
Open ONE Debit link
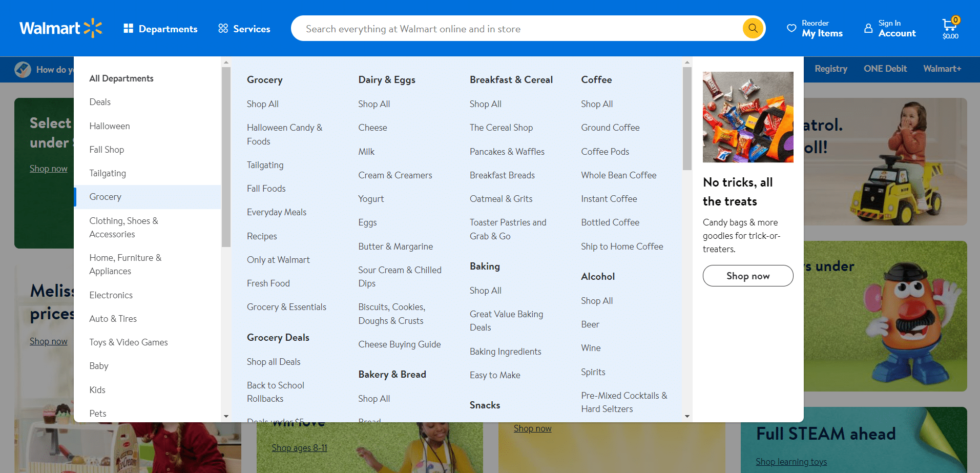885,69
